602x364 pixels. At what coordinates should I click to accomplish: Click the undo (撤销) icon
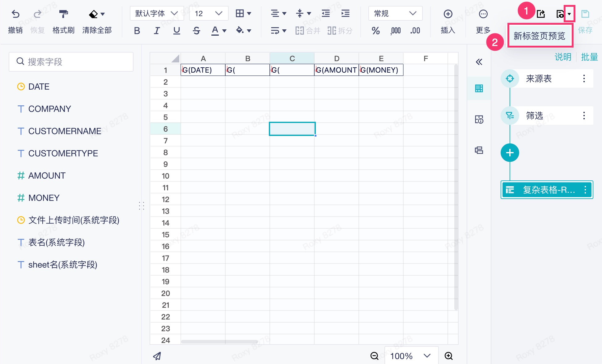tap(15, 14)
